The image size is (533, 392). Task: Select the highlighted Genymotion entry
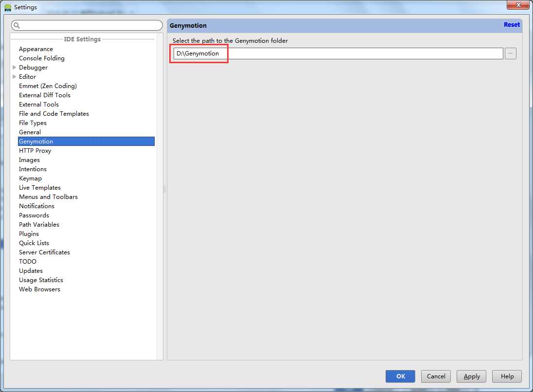coord(86,142)
